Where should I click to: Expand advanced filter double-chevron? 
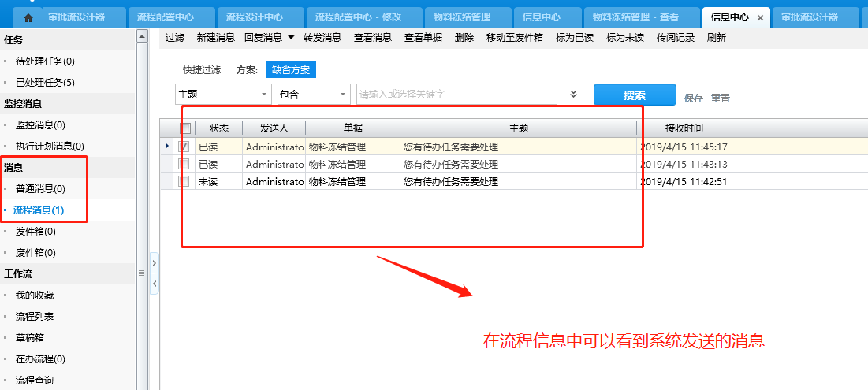[x=573, y=94]
